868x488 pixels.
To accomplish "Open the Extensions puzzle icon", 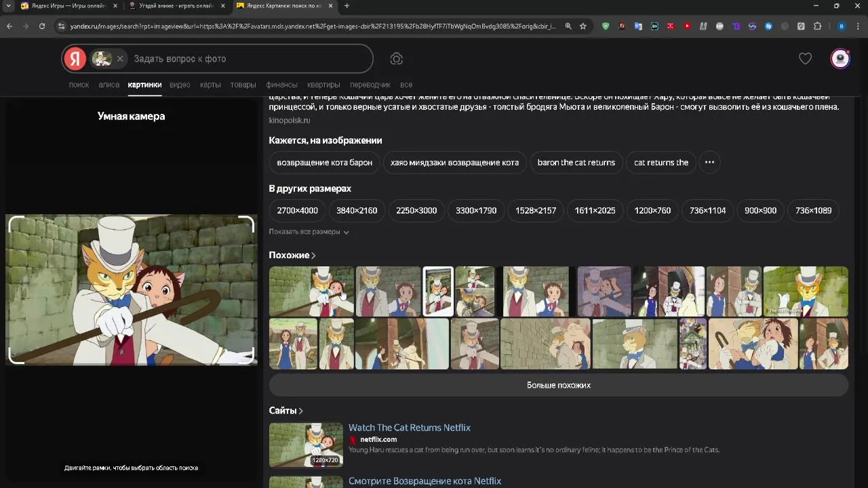I will [817, 26].
